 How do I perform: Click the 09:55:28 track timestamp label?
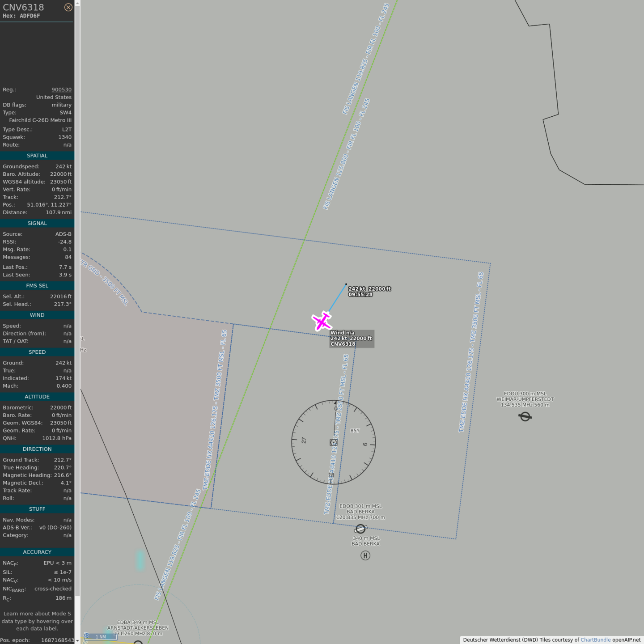360,295
